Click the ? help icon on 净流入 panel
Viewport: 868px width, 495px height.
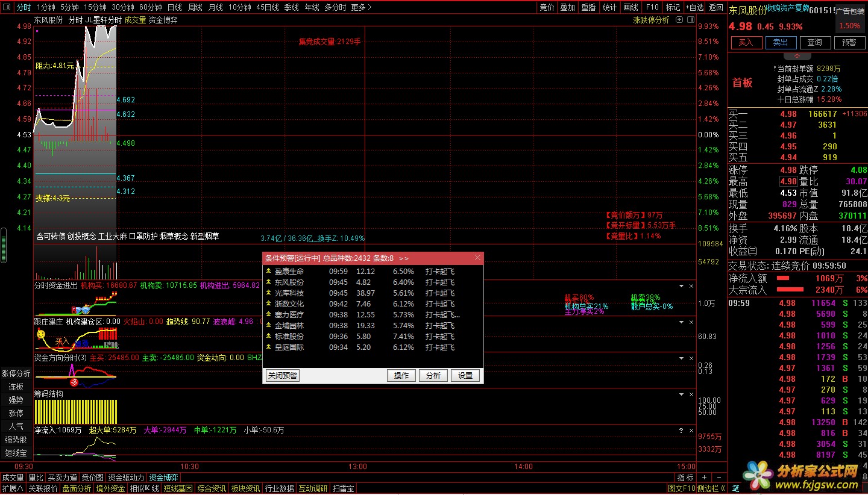[x=682, y=431]
